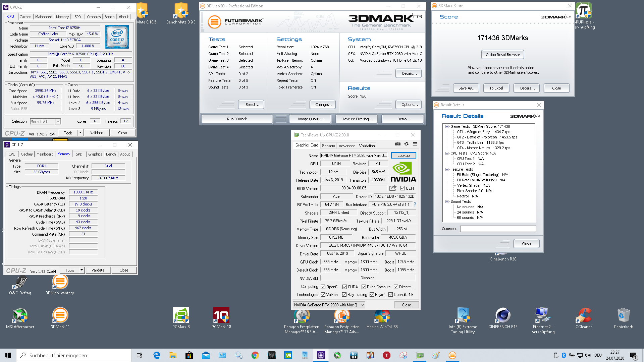This screenshot has height=362, width=644.
Task: Open O&O Defrag desktop shortcut
Action: 20,285
